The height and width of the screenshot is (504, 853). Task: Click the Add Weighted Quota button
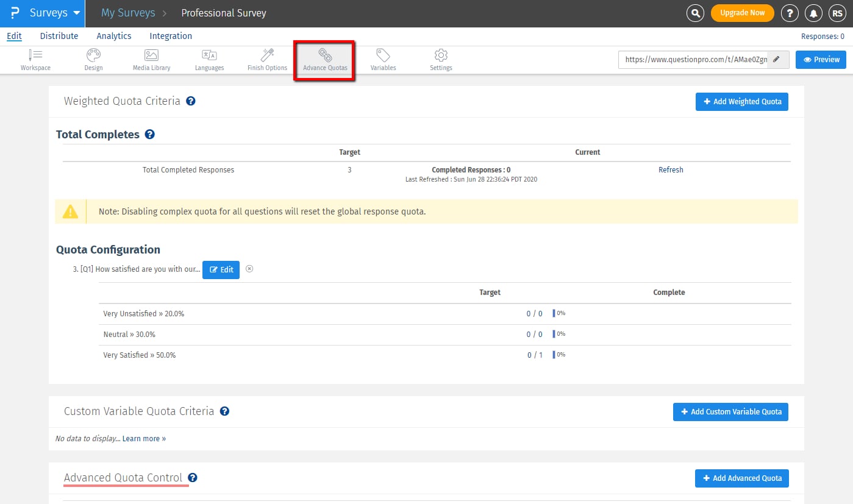pos(741,102)
